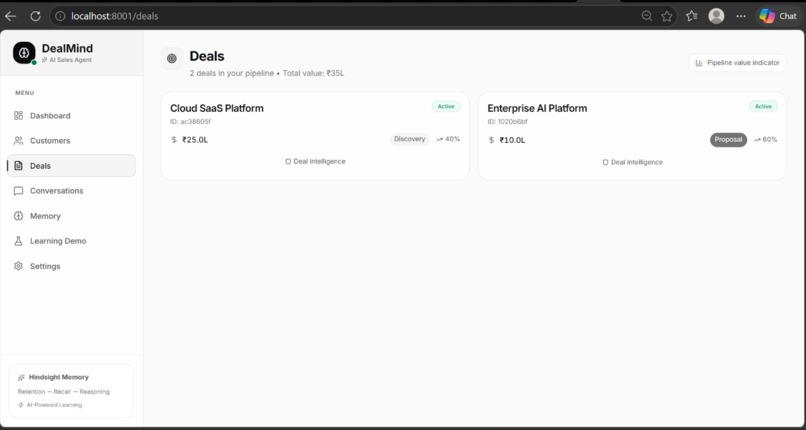
Task: Open Settings from the sidebar menu
Action: coord(71,266)
